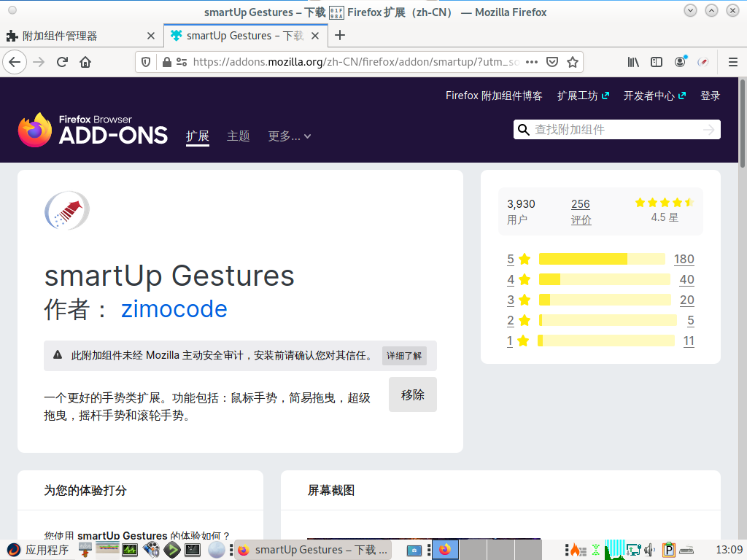
Task: Select the 扩展 navigation item
Action: point(197,136)
